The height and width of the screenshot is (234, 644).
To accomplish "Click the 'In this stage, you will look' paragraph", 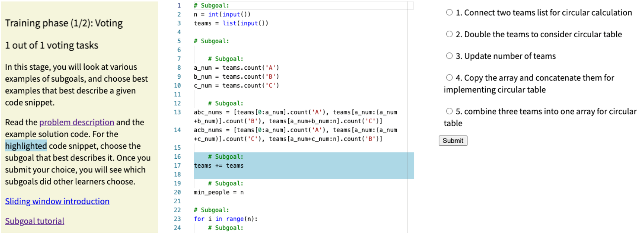I will coord(76,85).
